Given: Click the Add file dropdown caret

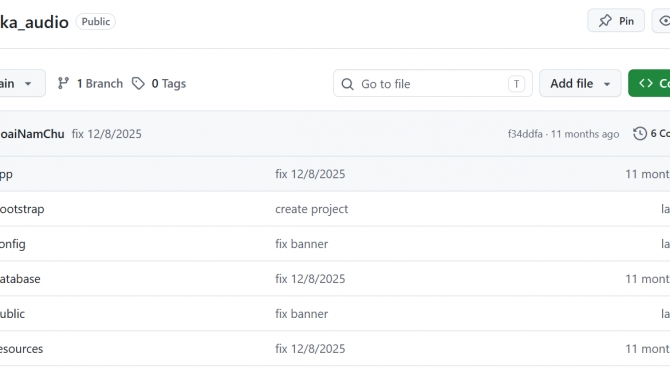Looking at the screenshot, I should (x=607, y=84).
